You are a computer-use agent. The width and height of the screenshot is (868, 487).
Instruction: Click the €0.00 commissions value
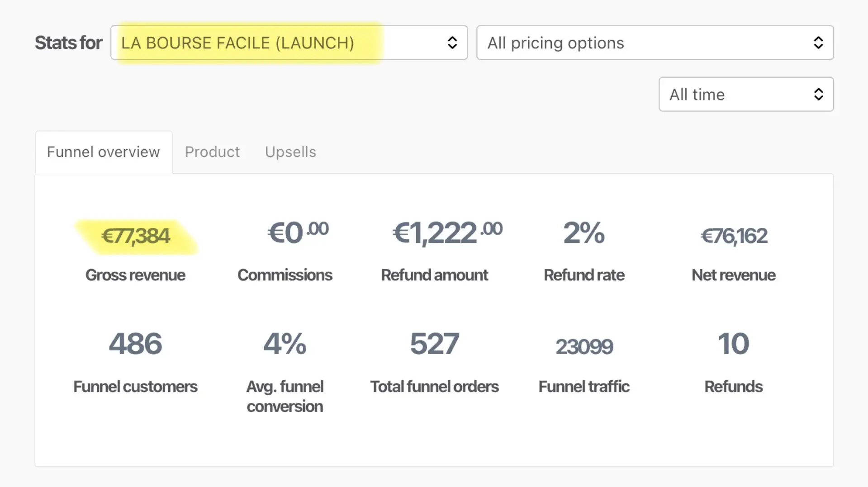pyautogui.click(x=298, y=232)
